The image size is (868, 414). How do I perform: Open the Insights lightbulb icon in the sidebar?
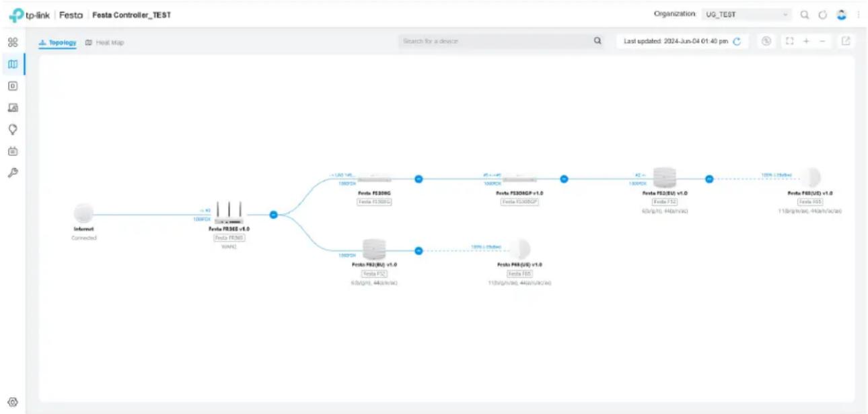pyautogui.click(x=13, y=129)
